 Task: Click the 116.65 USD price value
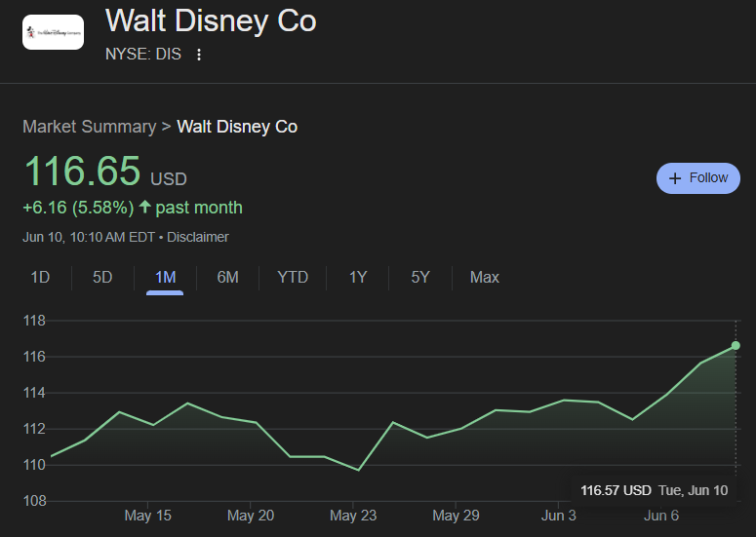105,171
